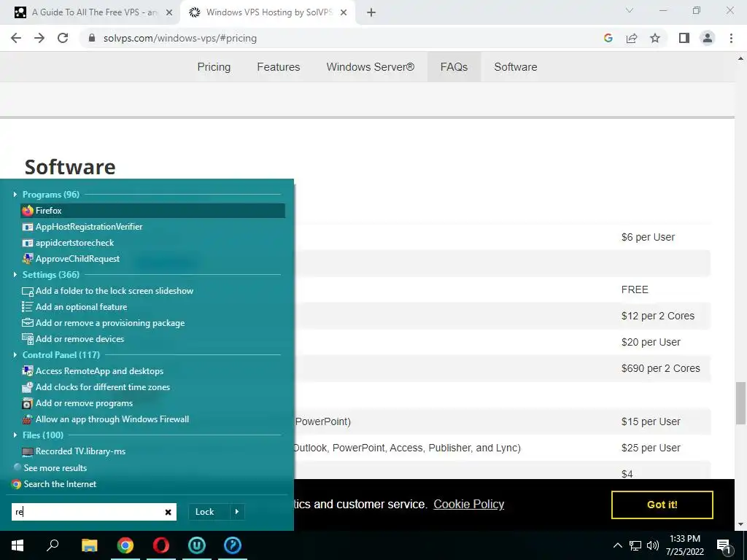
Task: Click into the start menu search field
Action: coord(88,512)
